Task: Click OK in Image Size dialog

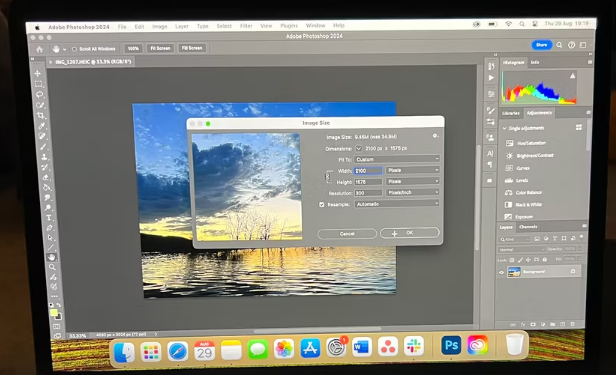Action: pyautogui.click(x=410, y=233)
